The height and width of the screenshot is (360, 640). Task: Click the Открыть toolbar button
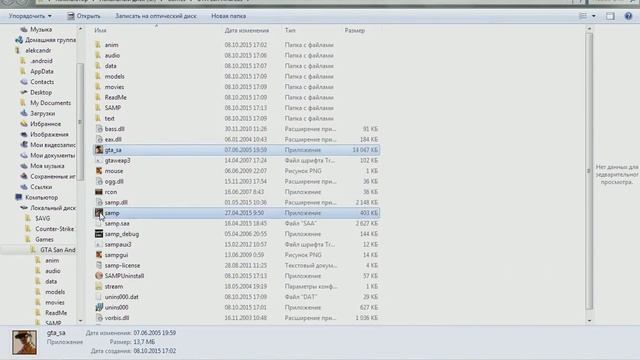(x=84, y=16)
